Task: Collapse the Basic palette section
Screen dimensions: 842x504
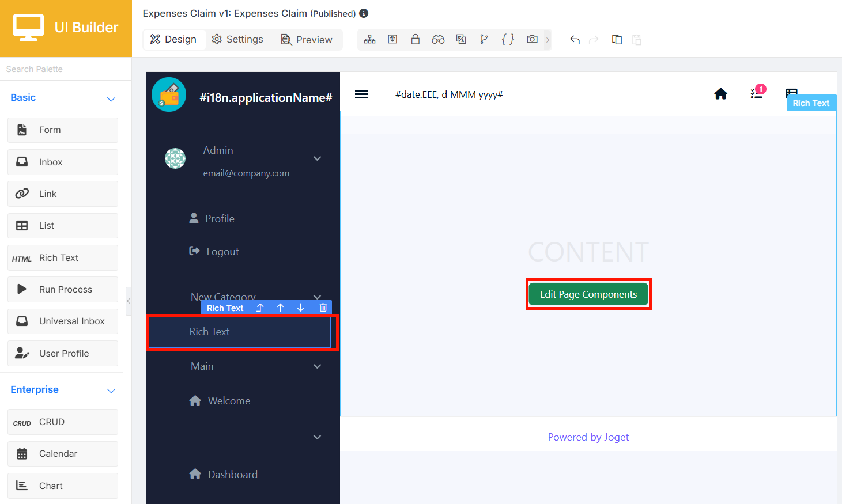Action: 111,98
